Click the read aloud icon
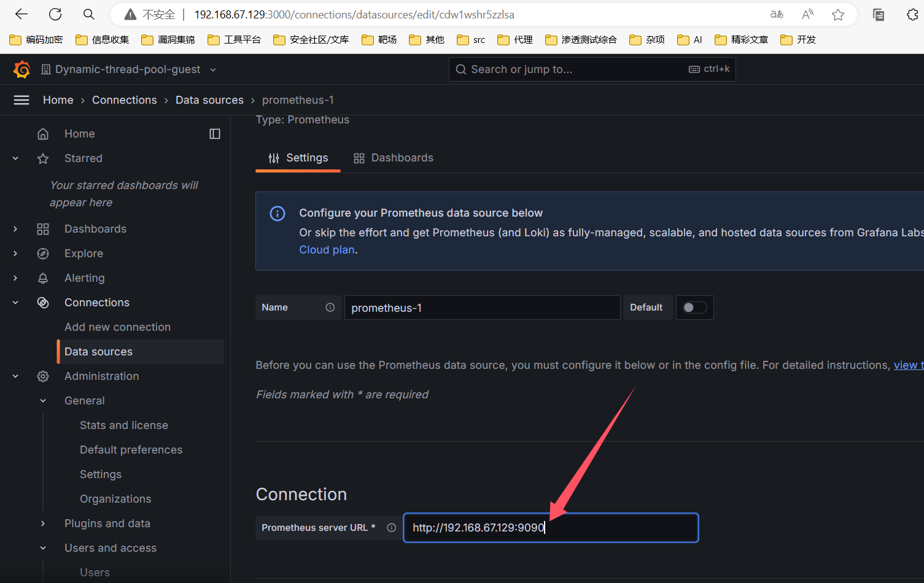Image resolution: width=924 pixels, height=583 pixels. click(807, 14)
